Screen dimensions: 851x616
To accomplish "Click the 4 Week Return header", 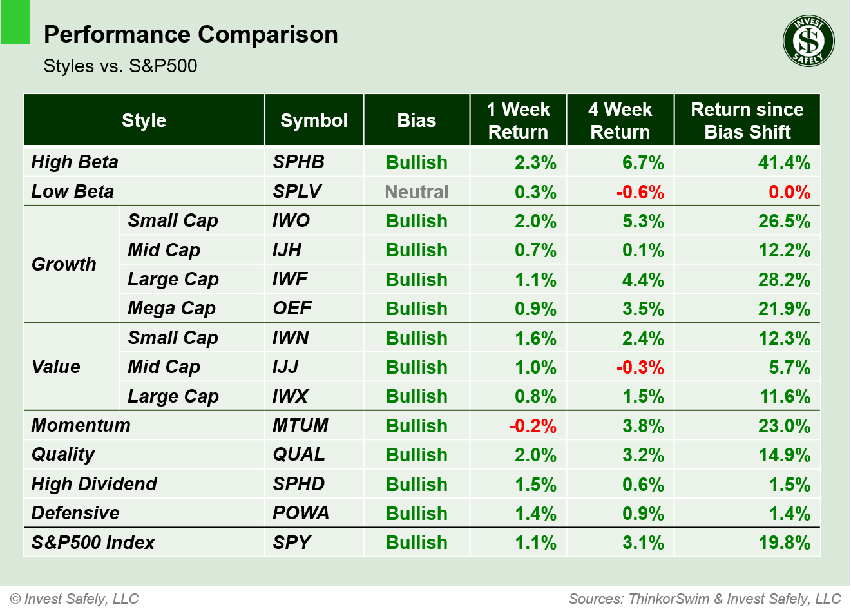I will [x=620, y=120].
